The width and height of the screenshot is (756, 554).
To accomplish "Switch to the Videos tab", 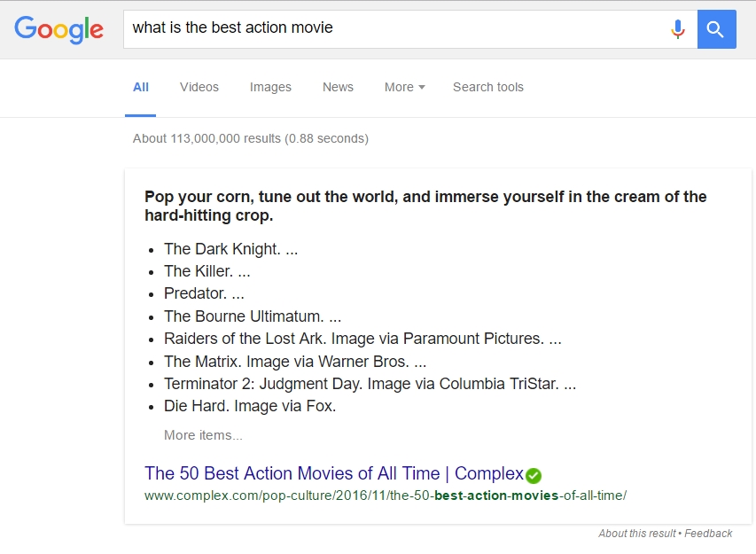I will (x=199, y=87).
